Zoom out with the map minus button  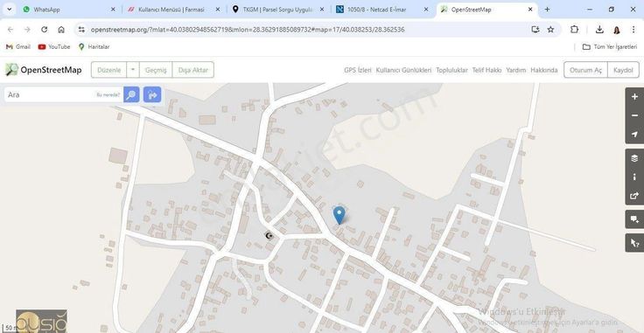634,115
